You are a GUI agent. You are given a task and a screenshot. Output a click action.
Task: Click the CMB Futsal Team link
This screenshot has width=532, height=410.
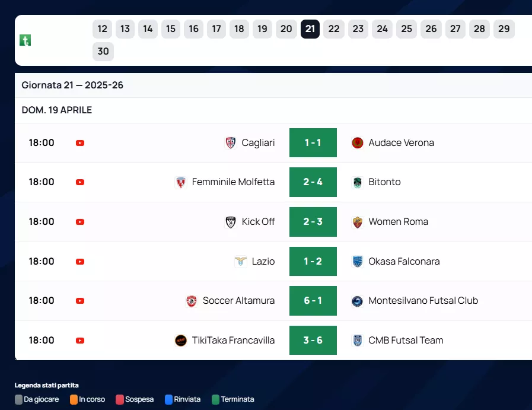coord(406,341)
